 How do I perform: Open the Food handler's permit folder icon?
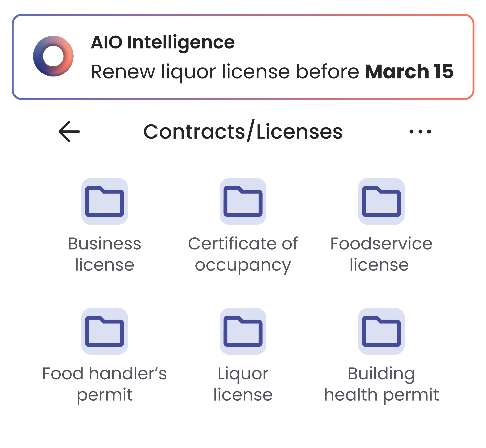click(x=104, y=331)
